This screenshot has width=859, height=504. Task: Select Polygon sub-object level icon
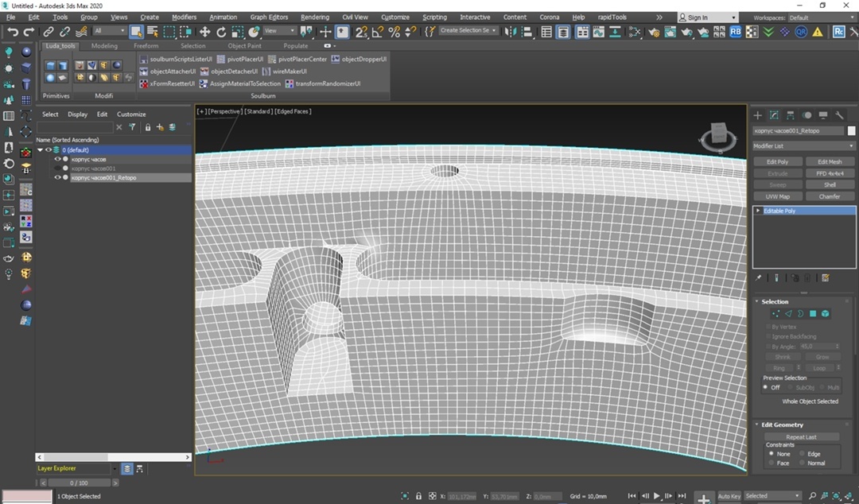pos(813,313)
